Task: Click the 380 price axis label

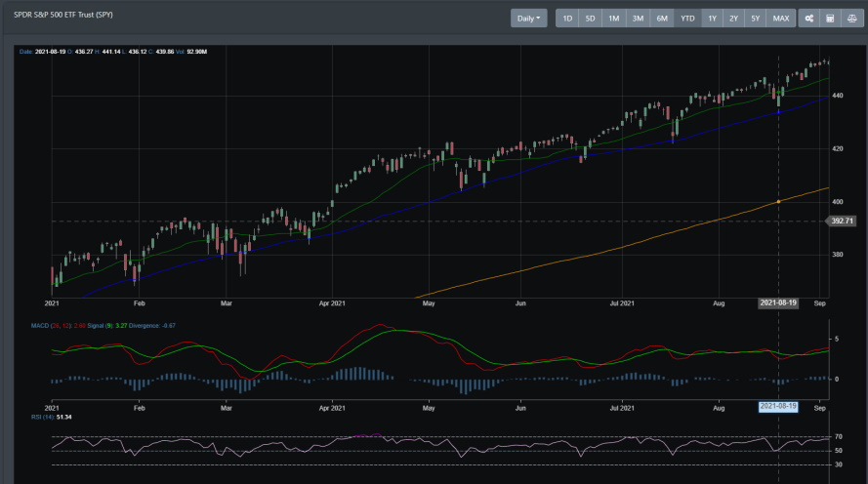Action: (x=838, y=255)
